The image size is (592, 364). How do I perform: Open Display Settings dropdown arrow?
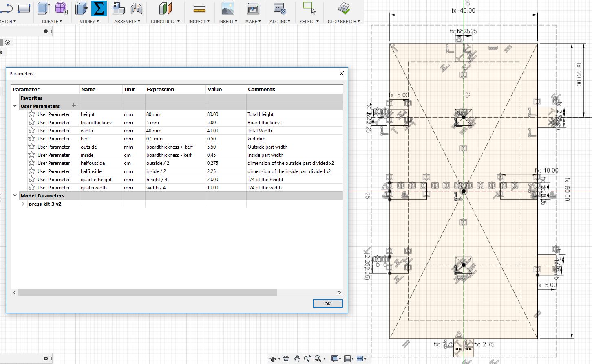coord(340,359)
